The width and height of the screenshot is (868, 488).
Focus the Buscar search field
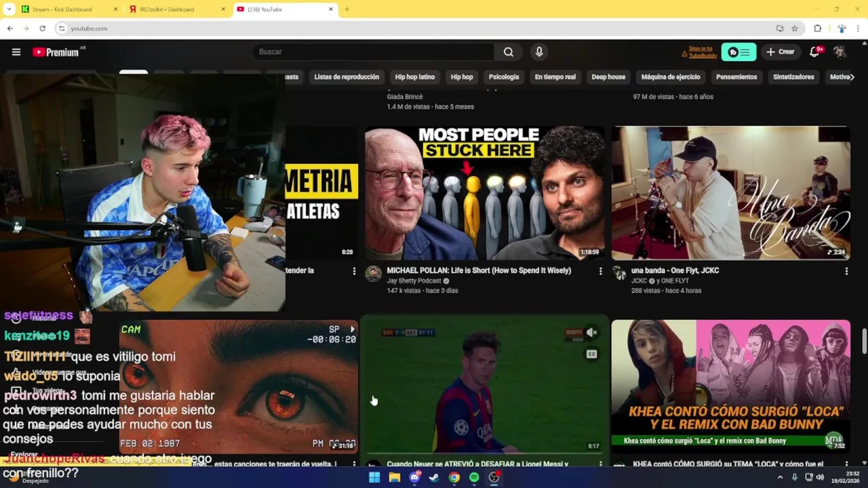(373, 52)
